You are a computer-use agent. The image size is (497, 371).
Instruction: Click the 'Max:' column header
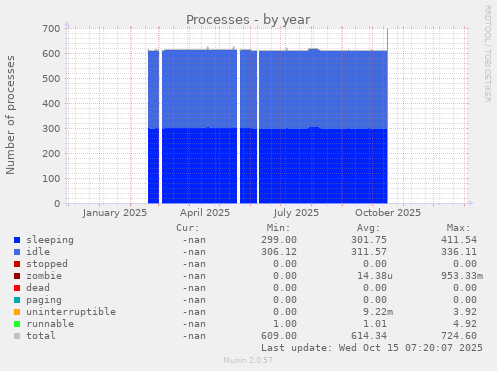pyautogui.click(x=458, y=228)
